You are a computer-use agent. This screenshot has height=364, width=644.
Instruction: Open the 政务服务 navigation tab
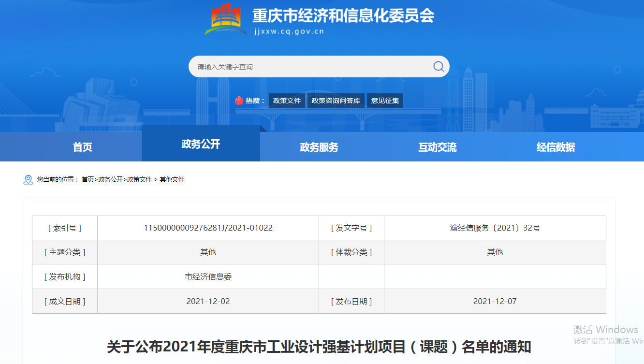point(319,147)
